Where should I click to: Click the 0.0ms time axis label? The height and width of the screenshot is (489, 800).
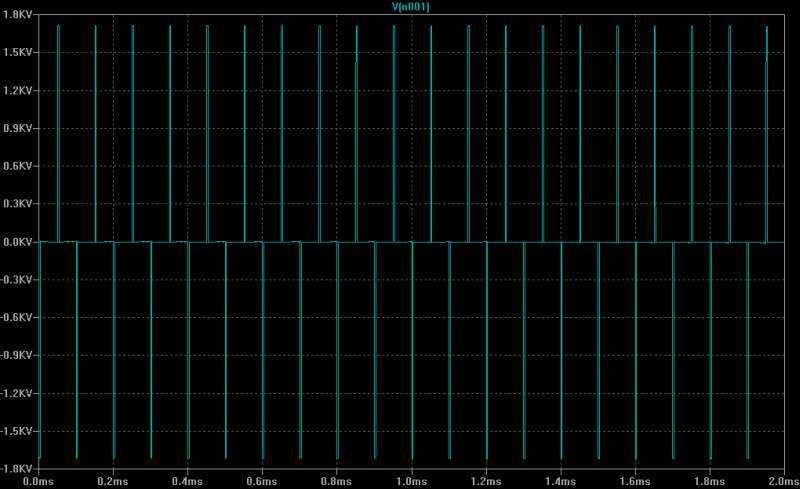(38, 481)
